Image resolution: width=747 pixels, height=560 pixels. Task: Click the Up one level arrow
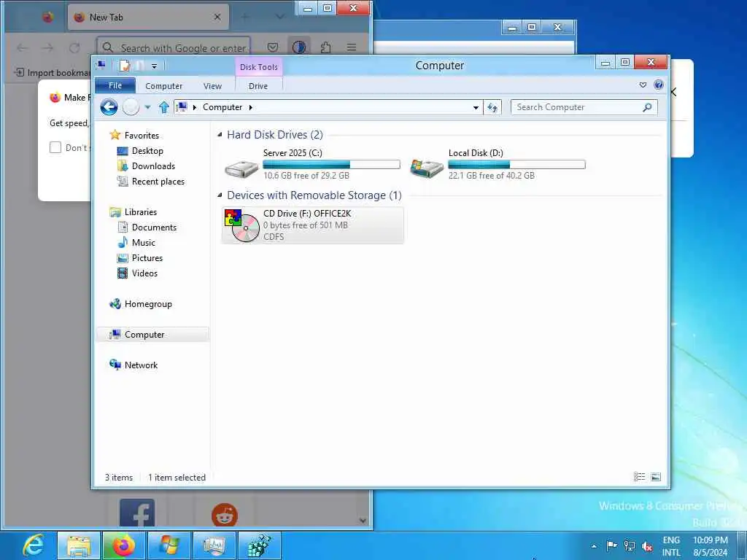[x=164, y=107]
